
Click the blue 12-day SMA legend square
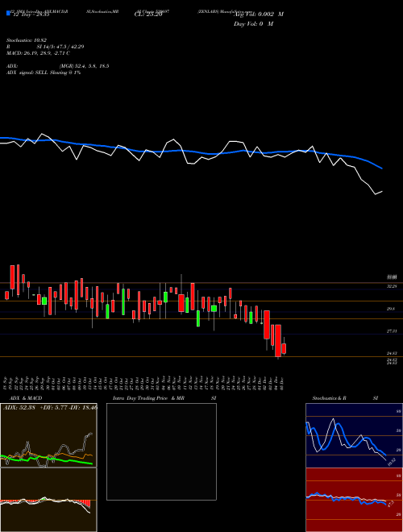pyautogui.click(x=8, y=14)
